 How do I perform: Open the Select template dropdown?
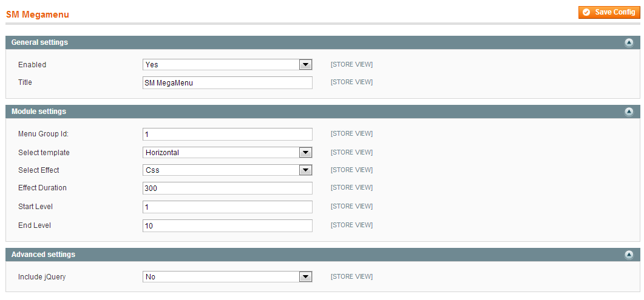[228, 153]
